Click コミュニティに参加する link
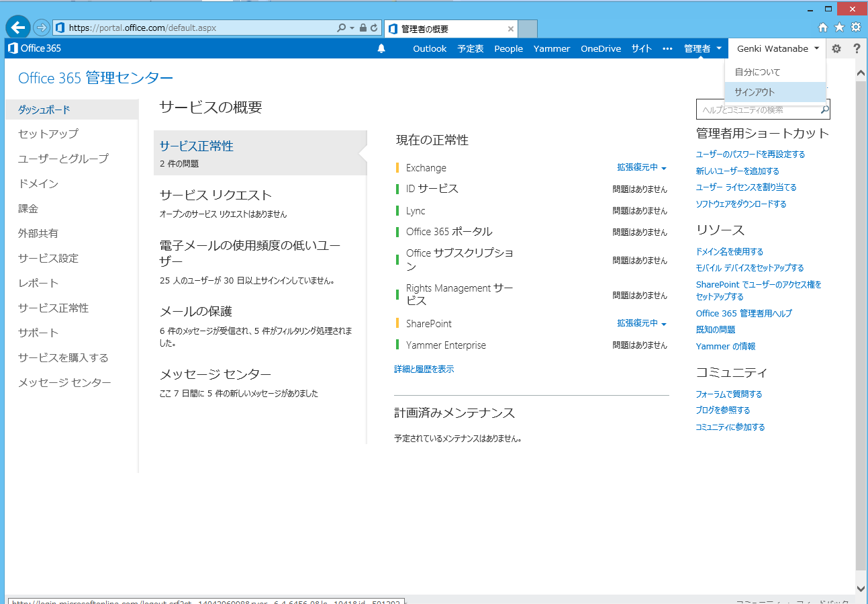 point(730,427)
